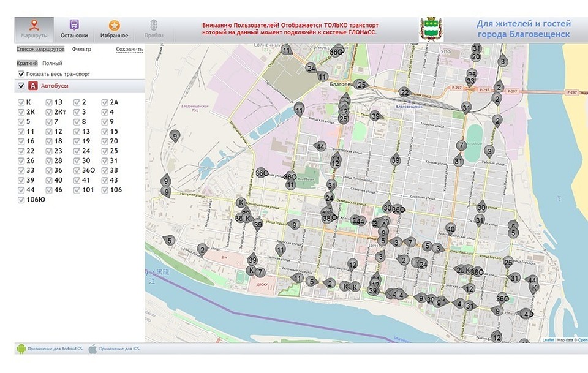Toggle route 106Ю checkbox

point(21,200)
